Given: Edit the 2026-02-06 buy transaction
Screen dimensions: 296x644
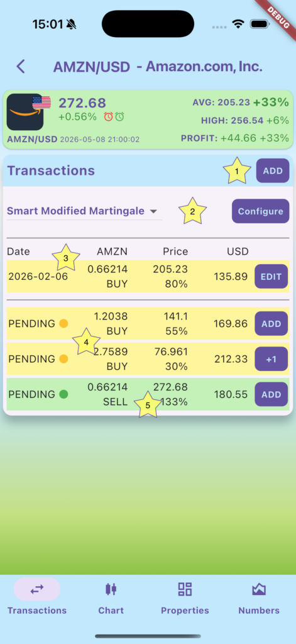Looking at the screenshot, I should point(271,277).
